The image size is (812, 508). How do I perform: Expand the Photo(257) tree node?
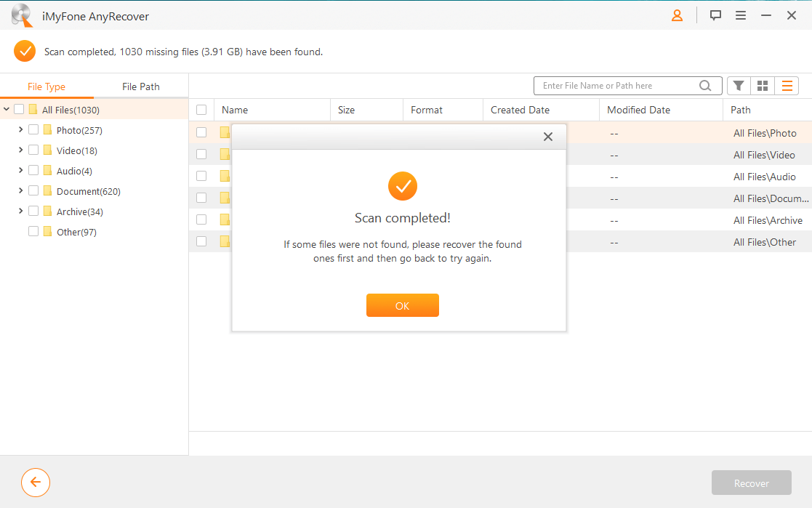20,129
